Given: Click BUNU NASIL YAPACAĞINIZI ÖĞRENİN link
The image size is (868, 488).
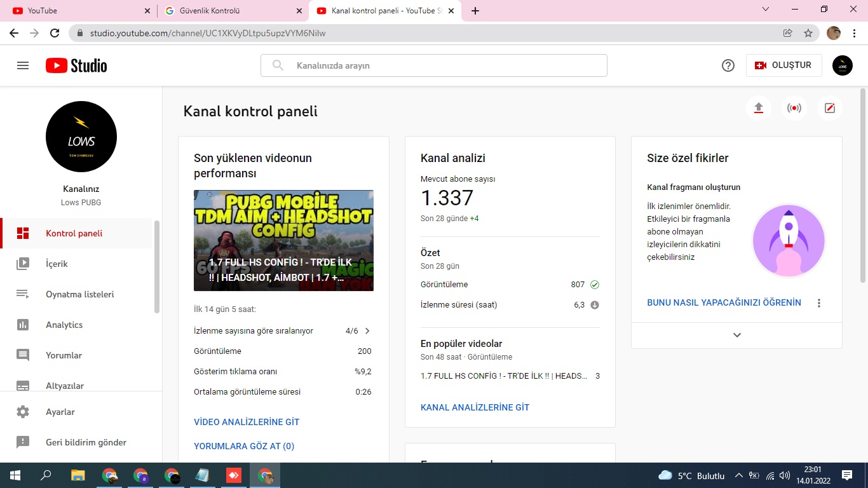Looking at the screenshot, I should click(724, 303).
